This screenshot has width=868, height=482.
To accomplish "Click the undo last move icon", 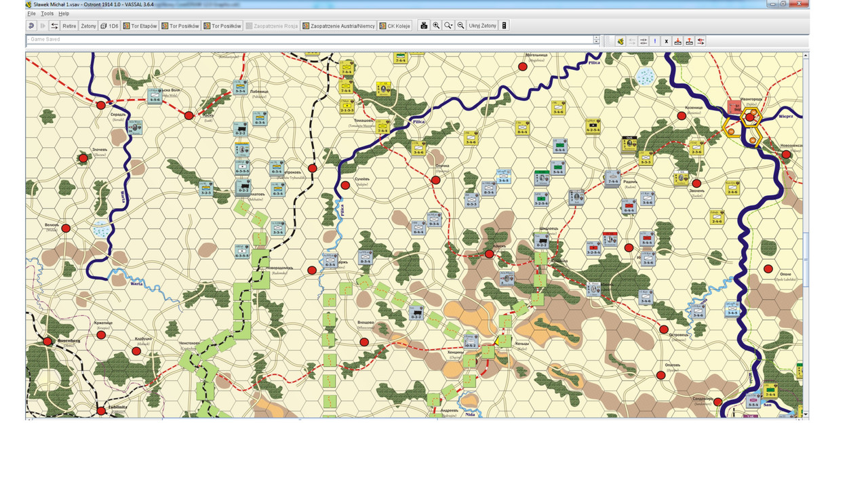I will 31,26.
